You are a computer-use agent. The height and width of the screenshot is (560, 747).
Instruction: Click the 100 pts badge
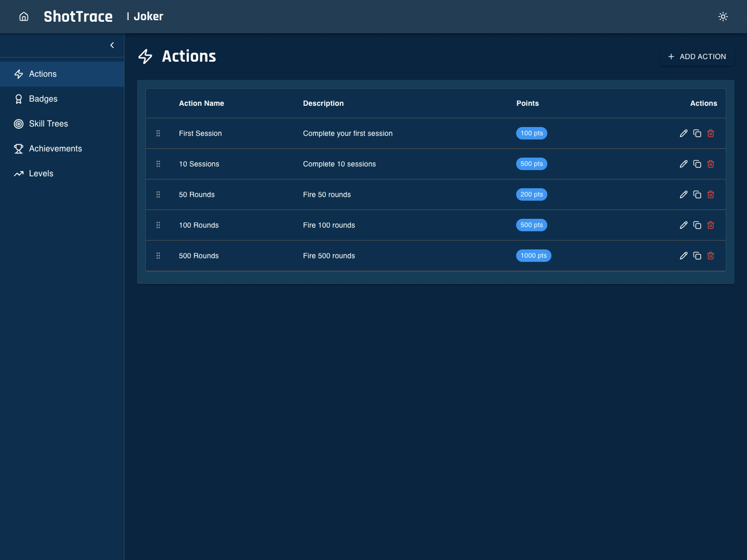pos(532,133)
